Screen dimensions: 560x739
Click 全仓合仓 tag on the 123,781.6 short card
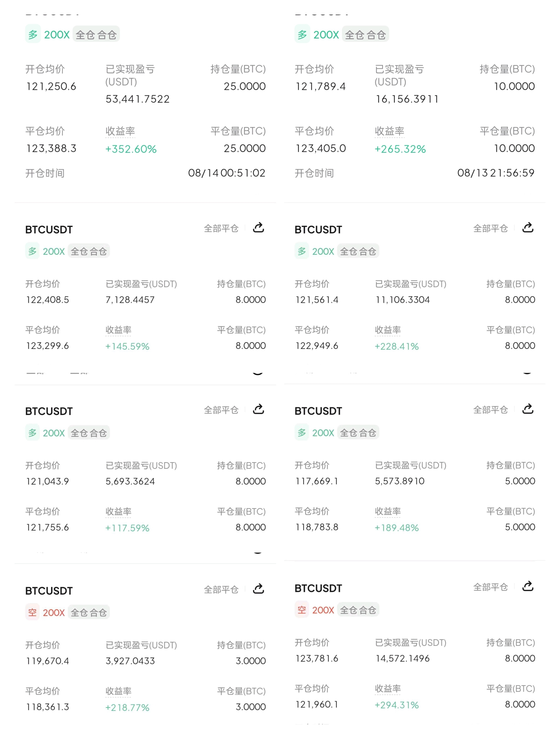click(358, 610)
